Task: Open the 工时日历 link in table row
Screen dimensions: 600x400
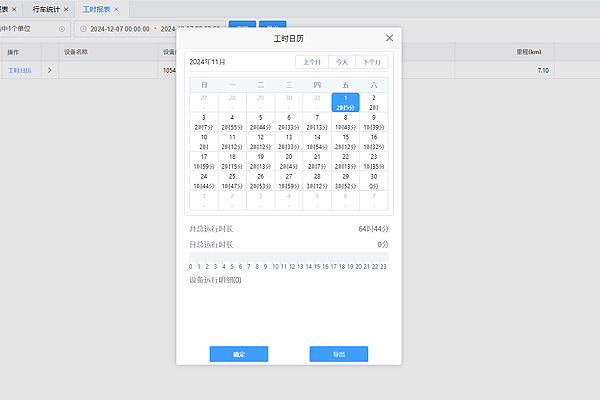Action: tap(19, 70)
